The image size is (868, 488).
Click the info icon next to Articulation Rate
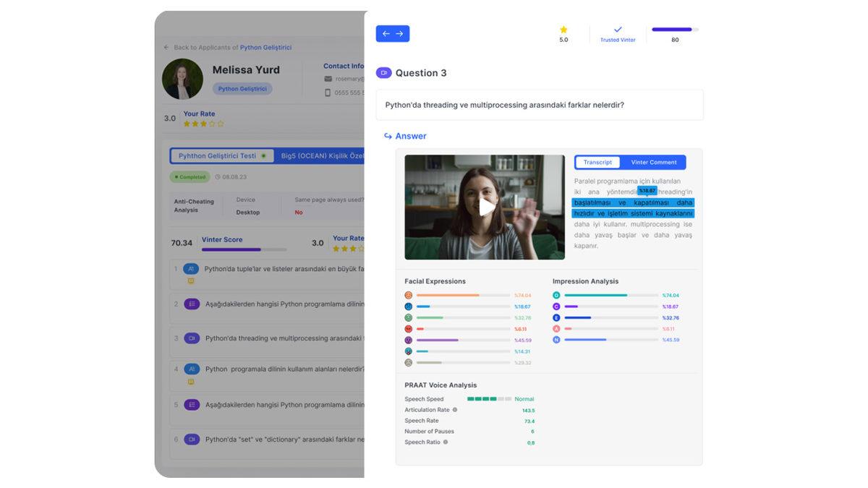point(455,410)
